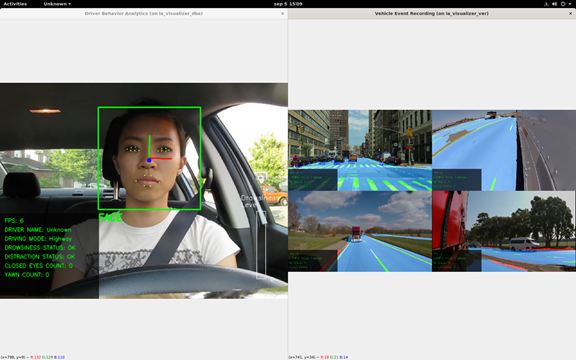
Task: Click the network status icon
Action: (546, 4)
